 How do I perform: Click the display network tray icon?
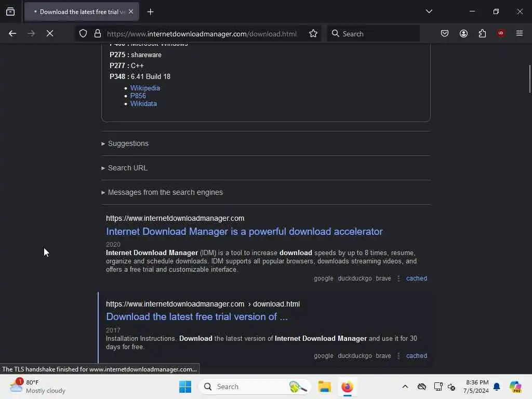pyautogui.click(x=438, y=387)
